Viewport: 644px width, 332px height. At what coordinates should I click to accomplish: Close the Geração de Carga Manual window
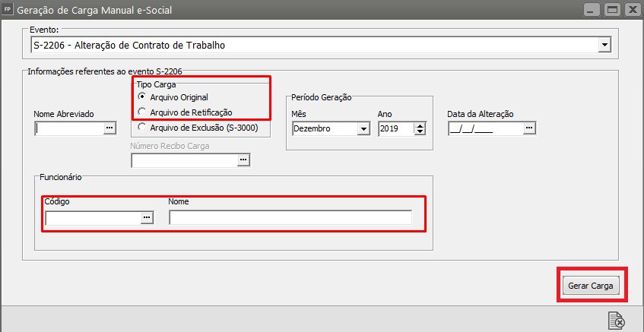click(x=633, y=11)
